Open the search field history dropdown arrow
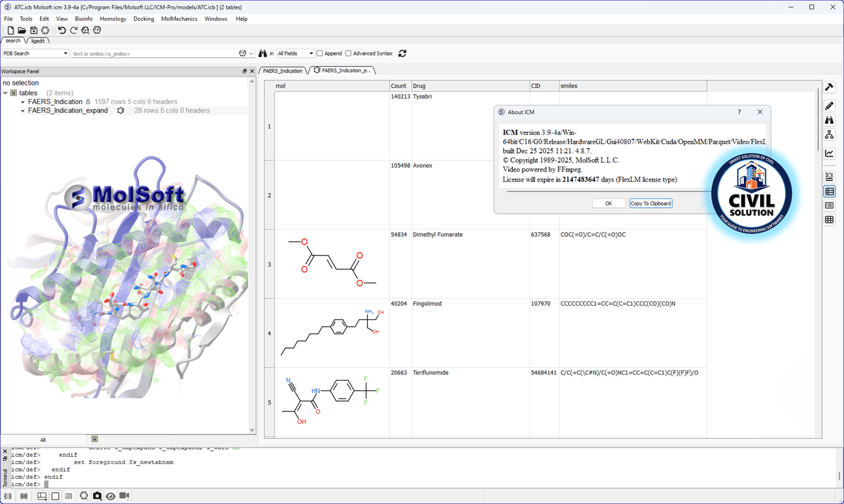This screenshot has width=844, height=504. tap(251, 54)
